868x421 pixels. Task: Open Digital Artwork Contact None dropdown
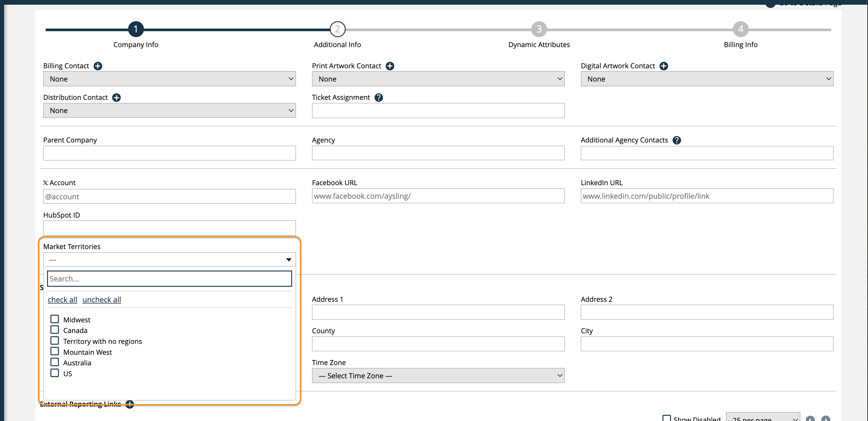point(707,79)
